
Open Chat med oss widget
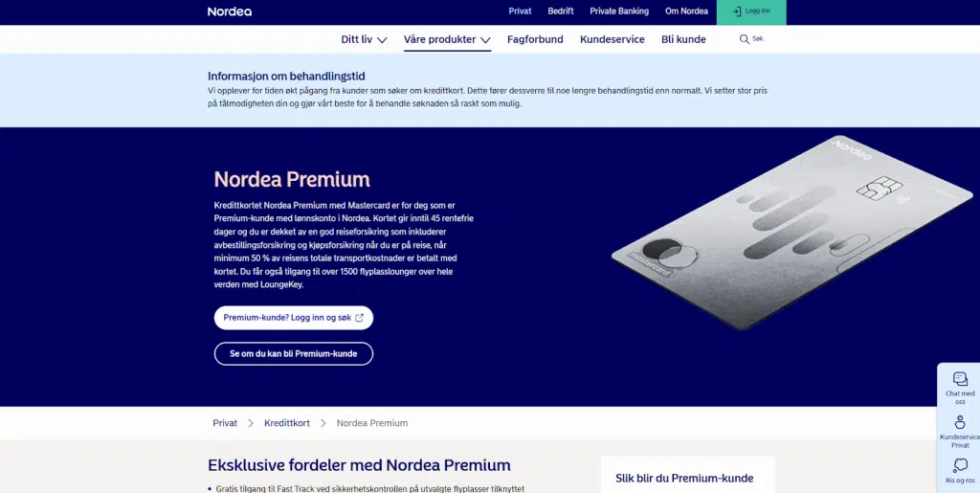pyautogui.click(x=960, y=388)
